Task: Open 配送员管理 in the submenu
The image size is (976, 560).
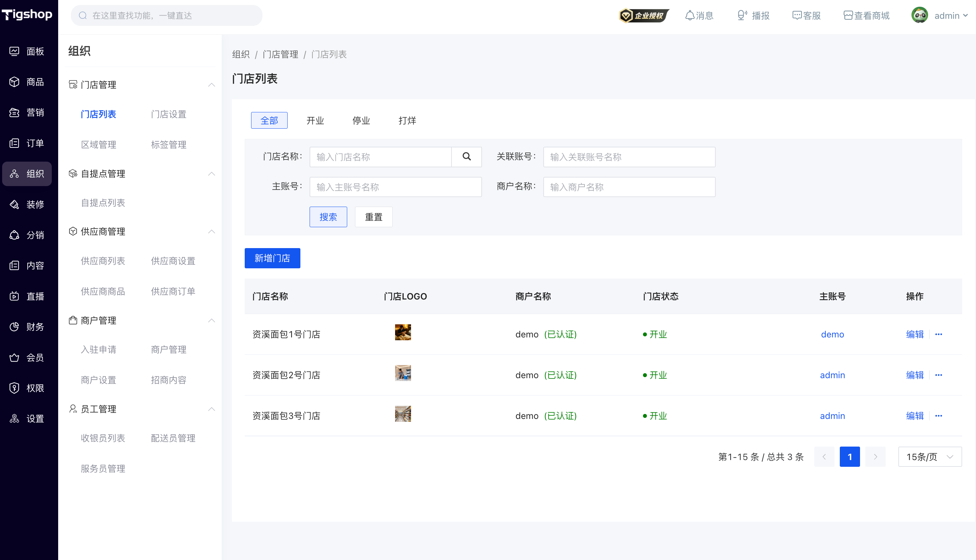Action: 173,438
